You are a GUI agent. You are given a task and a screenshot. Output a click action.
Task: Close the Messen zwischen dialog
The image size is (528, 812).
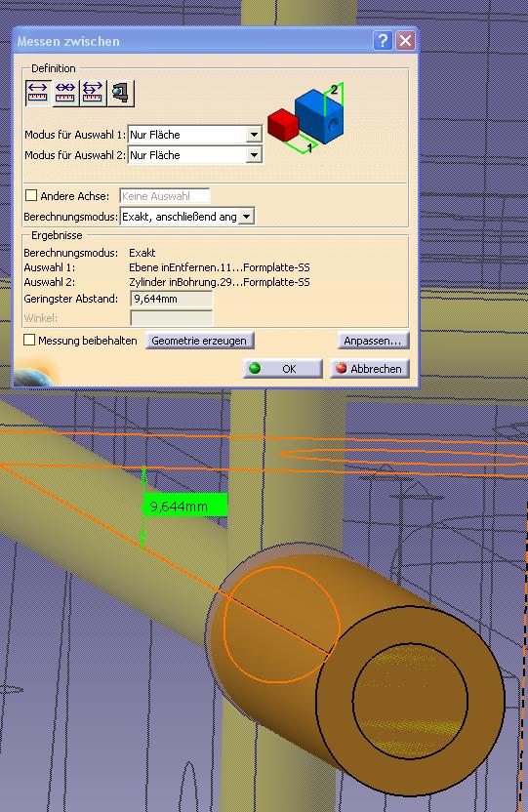[x=405, y=41]
